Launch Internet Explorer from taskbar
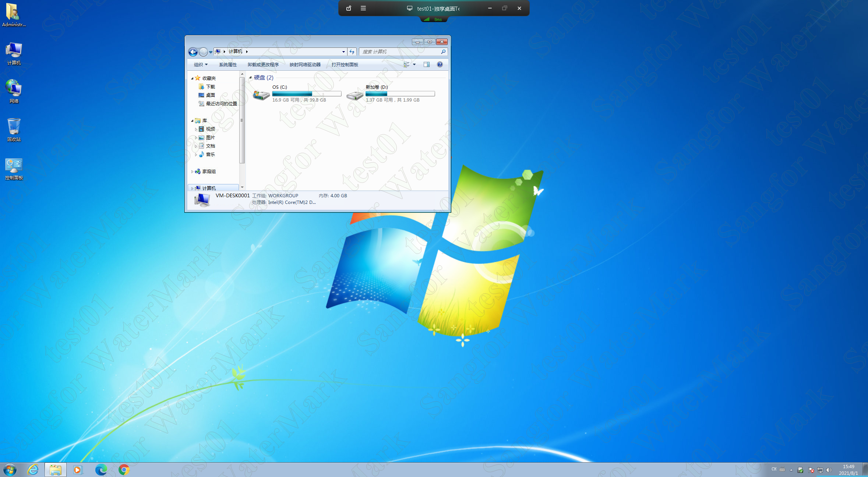The width and height of the screenshot is (868, 477). pos(33,470)
